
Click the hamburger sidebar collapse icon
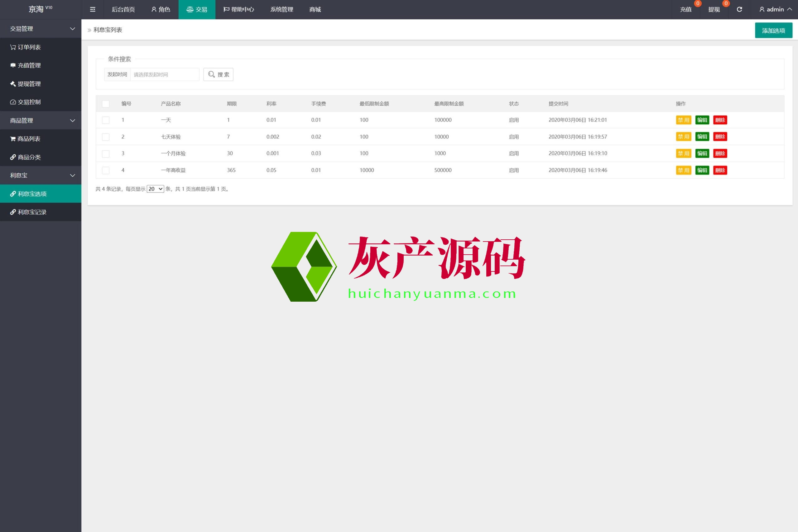[92, 9]
